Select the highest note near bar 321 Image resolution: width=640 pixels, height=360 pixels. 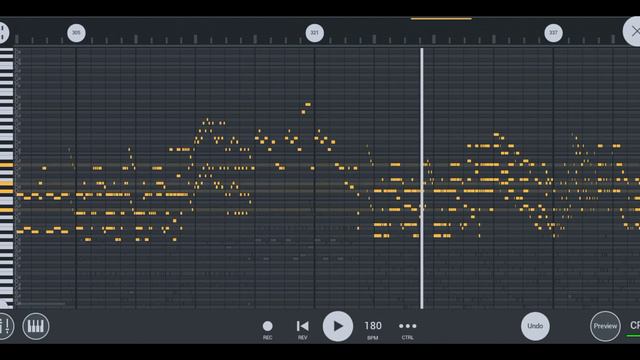pos(308,104)
